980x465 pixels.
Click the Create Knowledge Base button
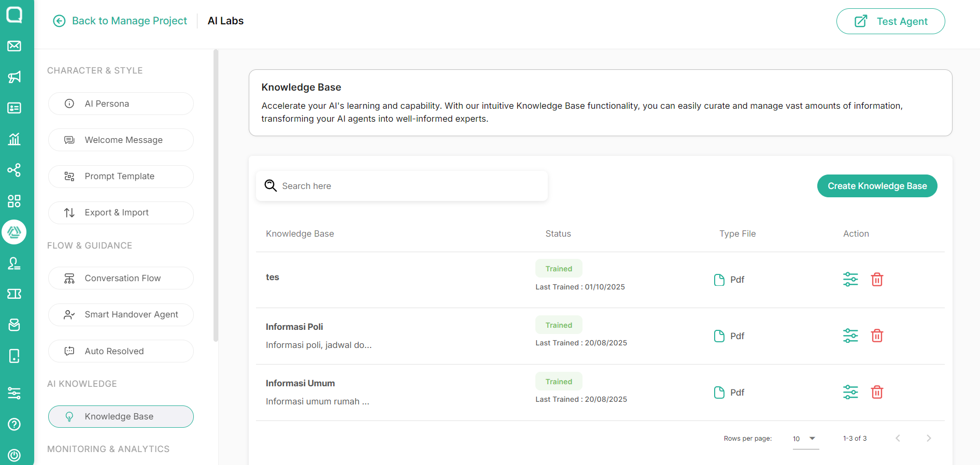[877, 186]
